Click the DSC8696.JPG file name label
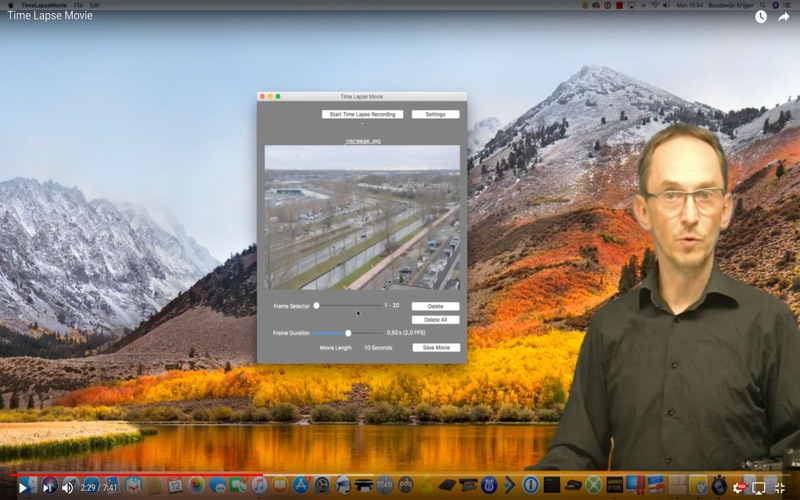 pos(363,141)
